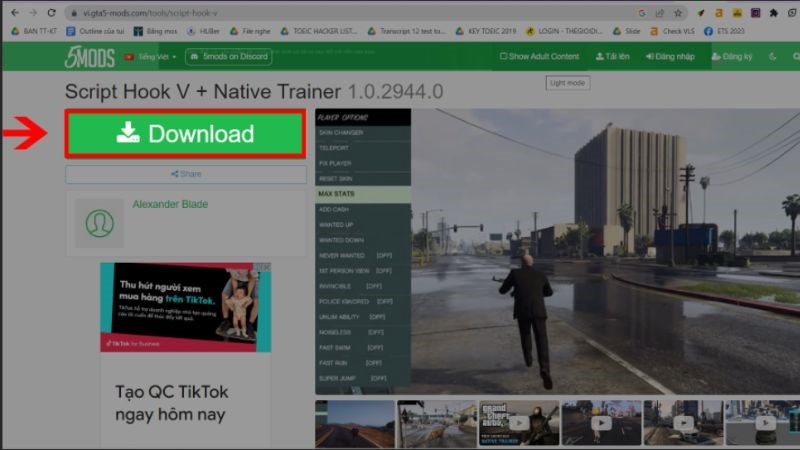The image size is (800, 450).
Task: Open the main GTA gameplay screenshot
Action: (x=557, y=251)
